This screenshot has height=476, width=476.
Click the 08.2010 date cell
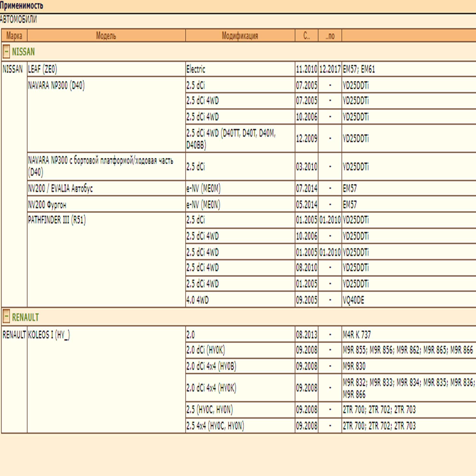307,267
